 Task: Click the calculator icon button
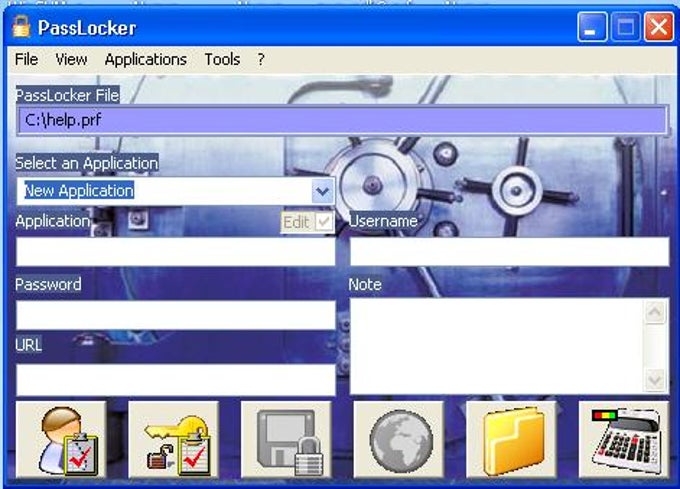(624, 440)
